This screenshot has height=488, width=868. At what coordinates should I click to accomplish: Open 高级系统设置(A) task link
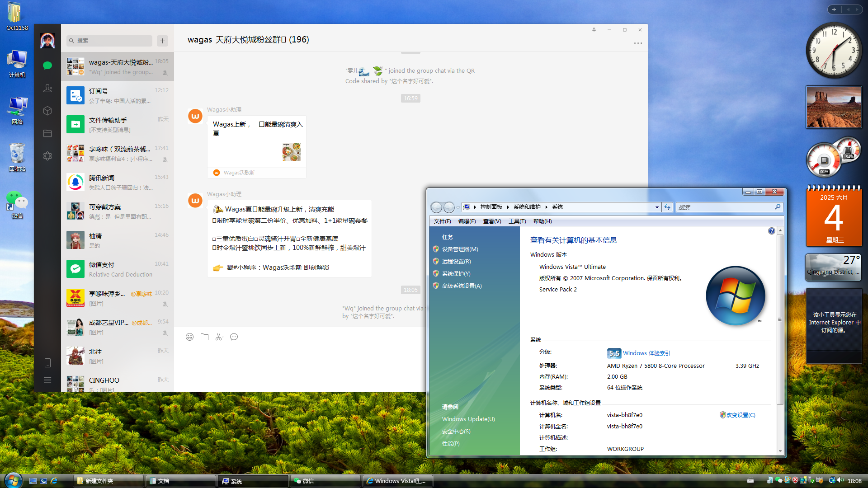point(462,286)
